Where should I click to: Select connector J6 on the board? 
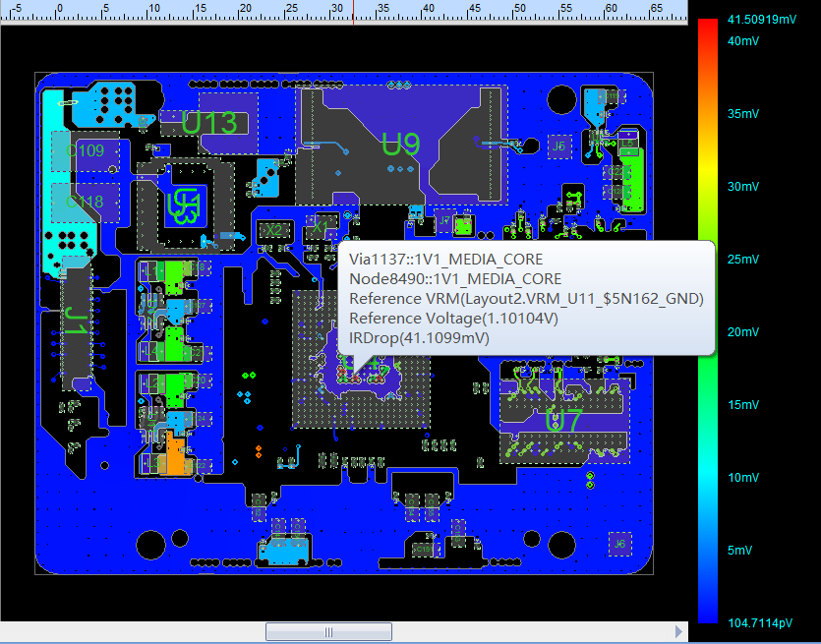(620, 544)
